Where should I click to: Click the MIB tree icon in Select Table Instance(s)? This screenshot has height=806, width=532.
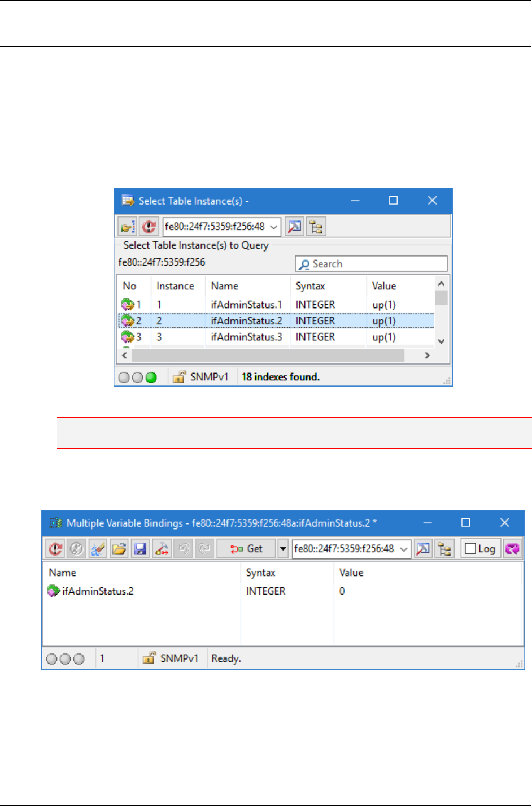[x=316, y=227]
